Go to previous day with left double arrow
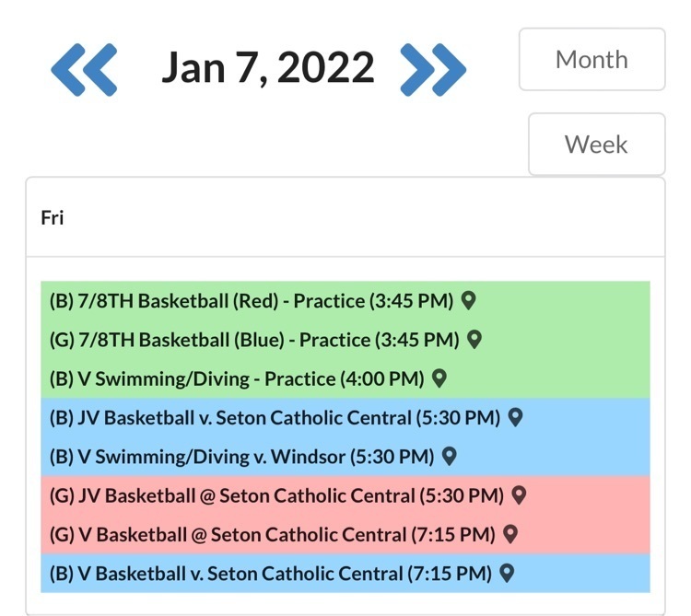The width and height of the screenshot is (691, 616). click(84, 68)
